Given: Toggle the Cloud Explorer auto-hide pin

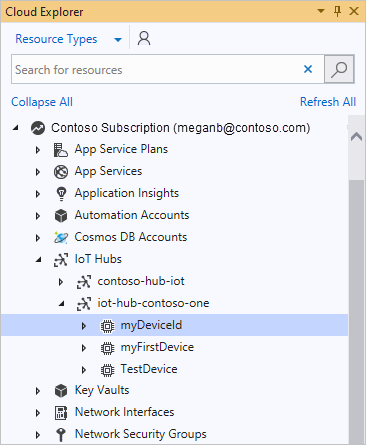Looking at the screenshot, I should (x=337, y=11).
